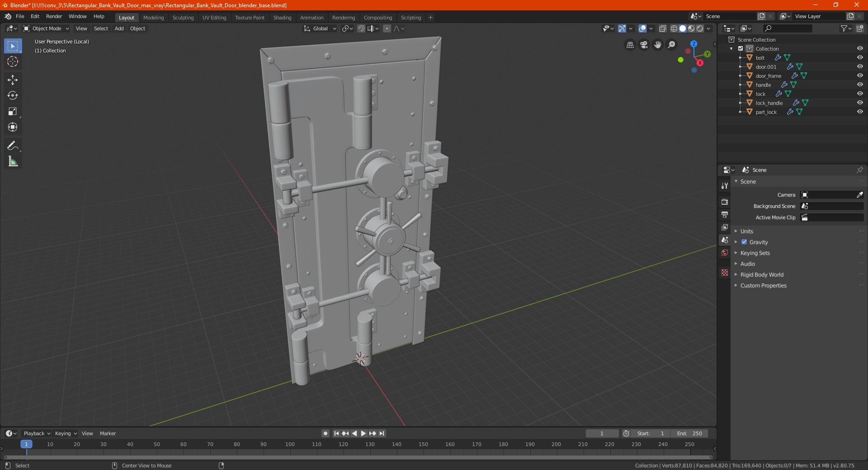The height and width of the screenshot is (470, 868).
Task: Click the End frame field
Action: click(689, 433)
